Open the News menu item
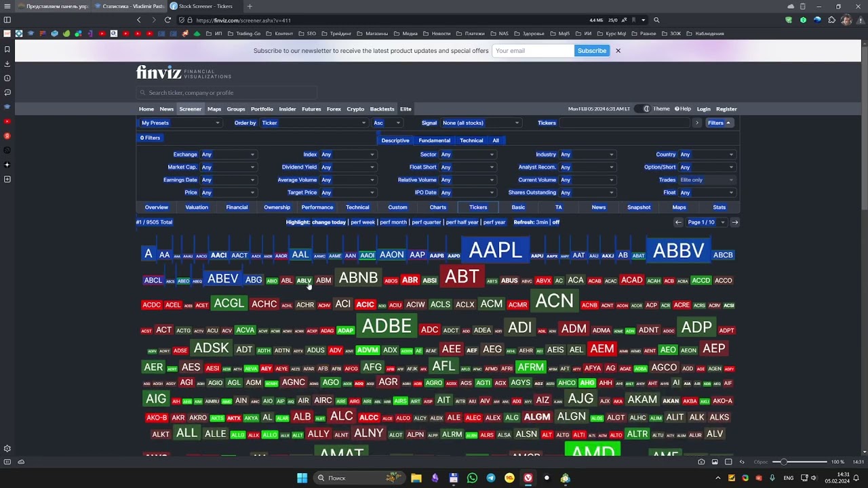The image size is (868, 488). (x=166, y=109)
